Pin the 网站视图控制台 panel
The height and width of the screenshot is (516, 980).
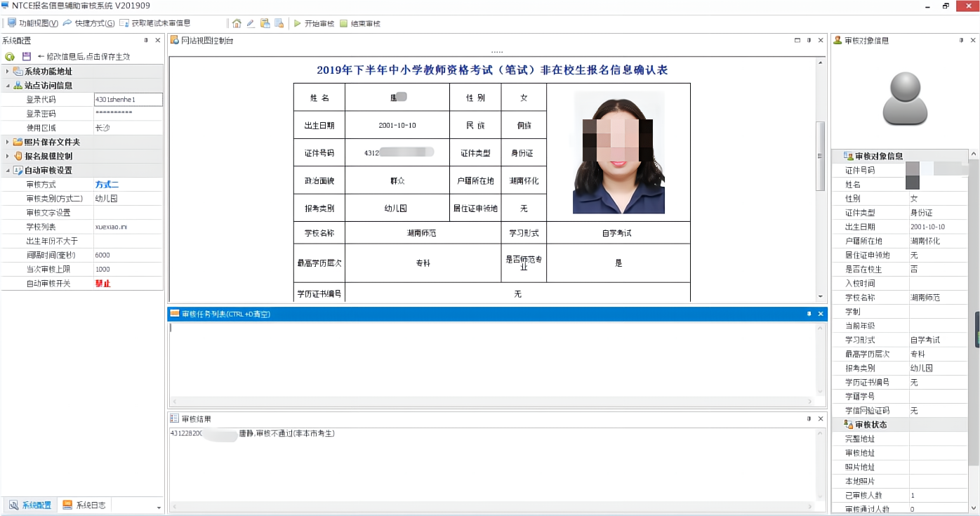[809, 41]
